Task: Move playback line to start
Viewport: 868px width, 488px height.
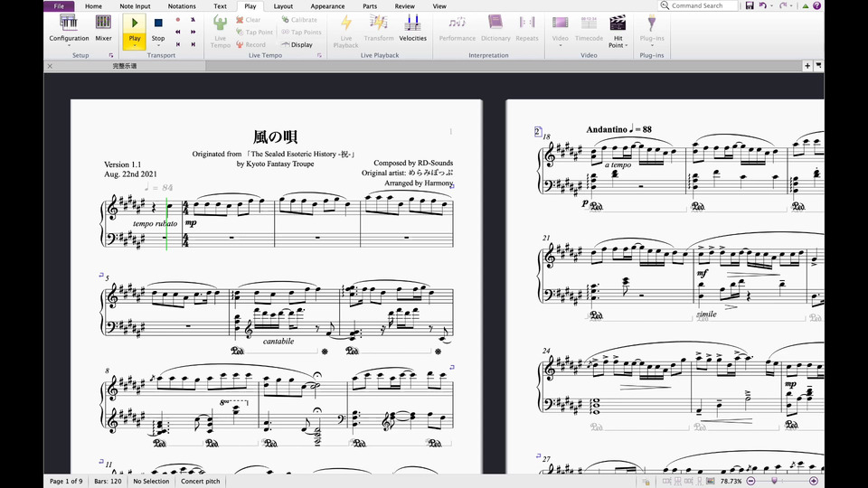Action: click(178, 44)
